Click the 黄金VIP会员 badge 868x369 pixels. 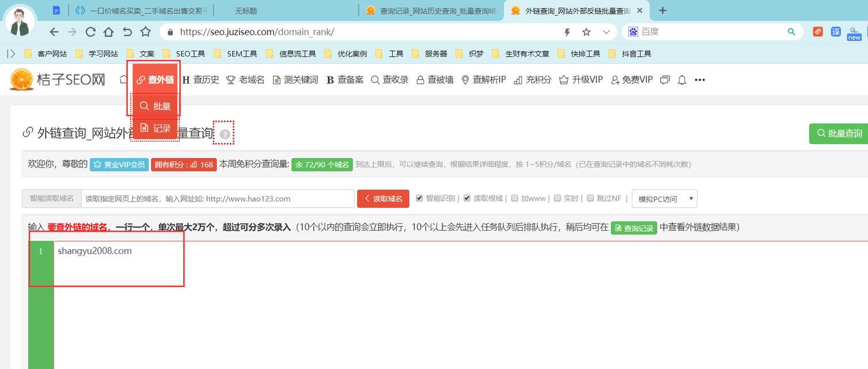[119, 164]
